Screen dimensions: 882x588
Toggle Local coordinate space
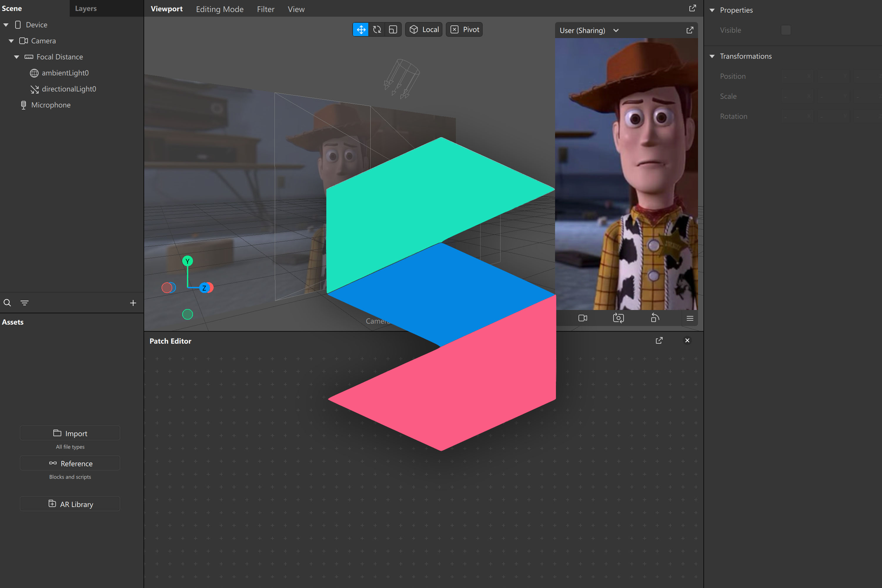coord(424,30)
